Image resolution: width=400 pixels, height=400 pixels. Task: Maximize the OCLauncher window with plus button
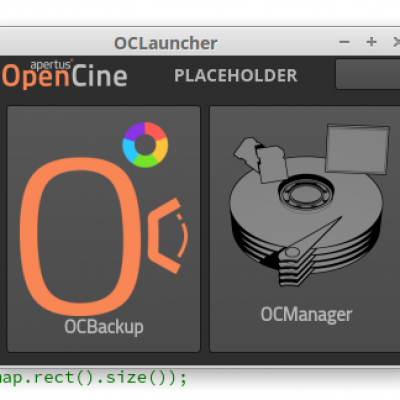click(x=371, y=42)
